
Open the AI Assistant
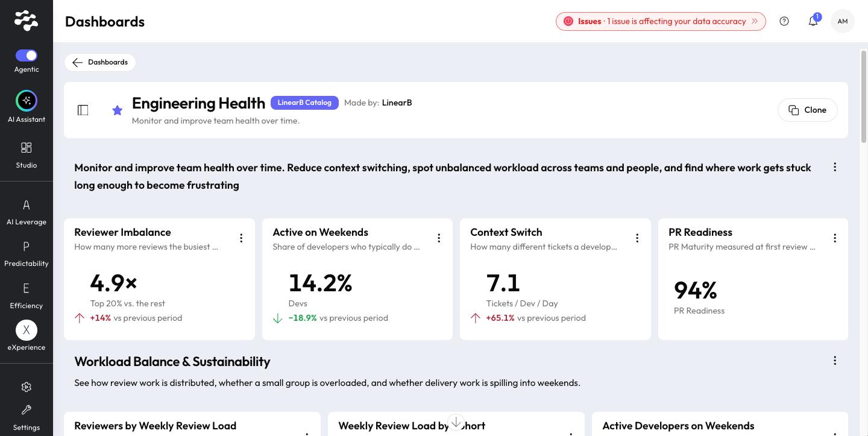(x=27, y=101)
